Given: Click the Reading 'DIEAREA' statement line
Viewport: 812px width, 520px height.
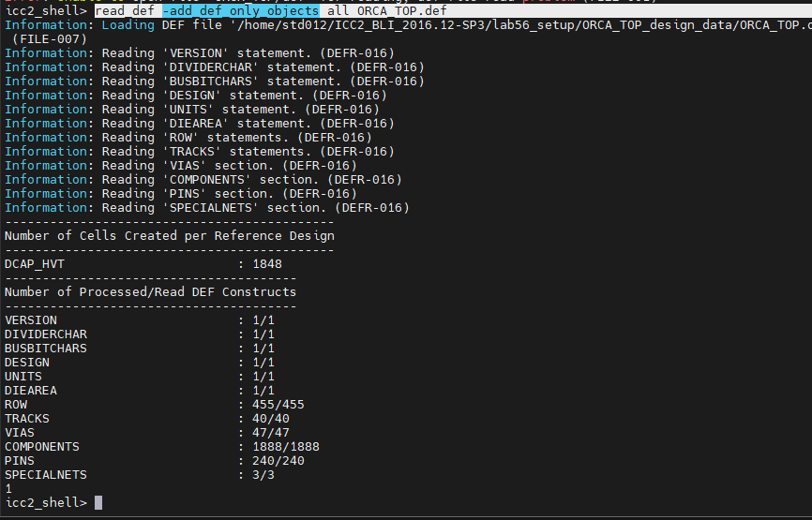Looking at the screenshot, I should coord(200,123).
